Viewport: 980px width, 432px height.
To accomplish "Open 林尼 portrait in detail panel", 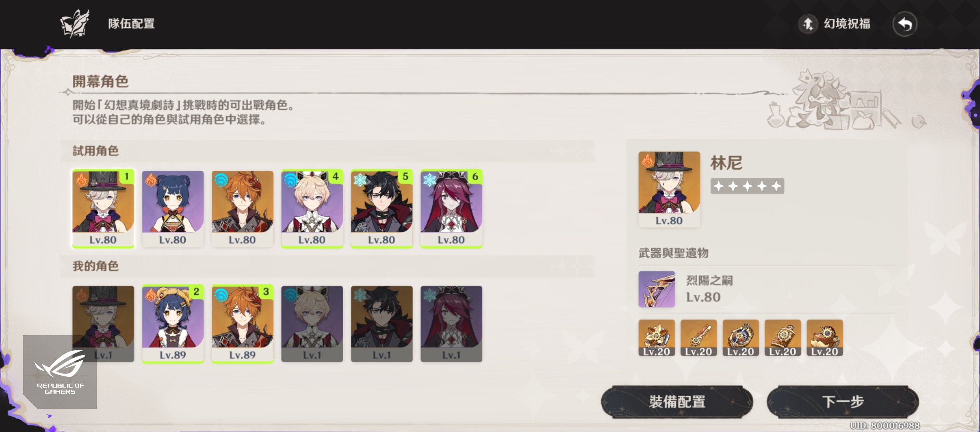I will click(669, 189).
